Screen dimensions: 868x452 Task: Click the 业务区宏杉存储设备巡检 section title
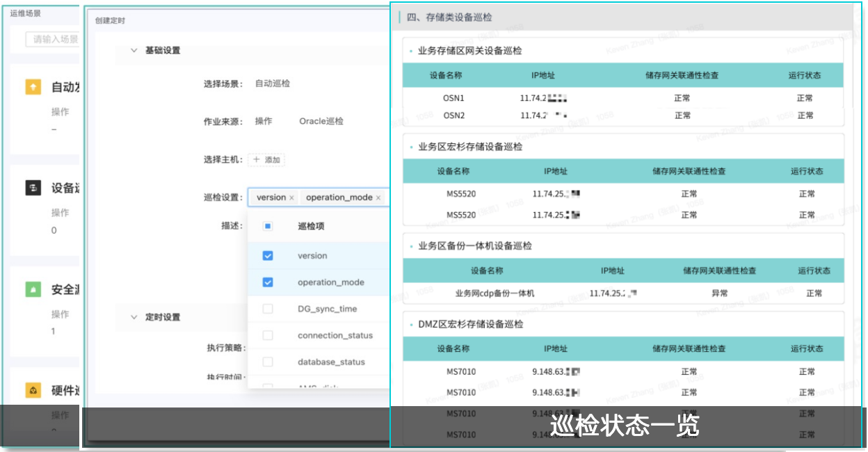point(469,147)
